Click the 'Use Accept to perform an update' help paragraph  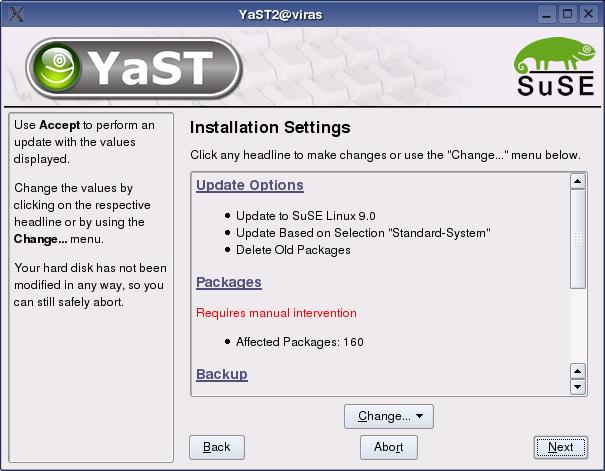coord(84,142)
